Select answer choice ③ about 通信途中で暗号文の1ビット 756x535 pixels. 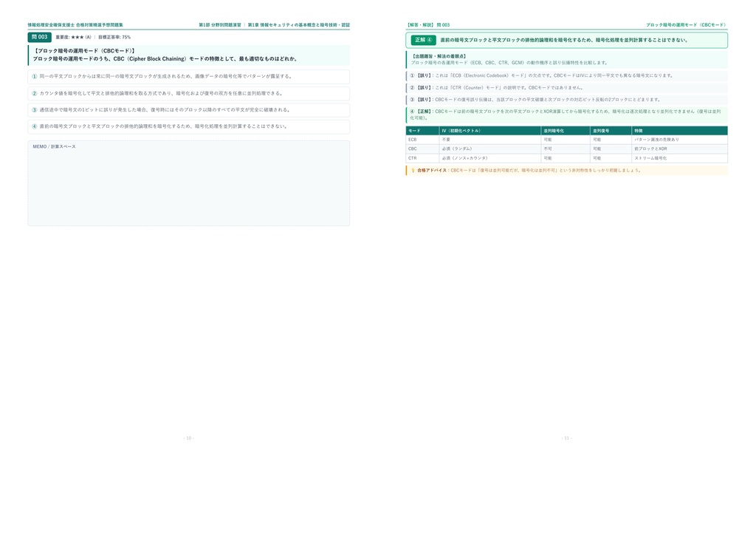[x=189, y=110]
